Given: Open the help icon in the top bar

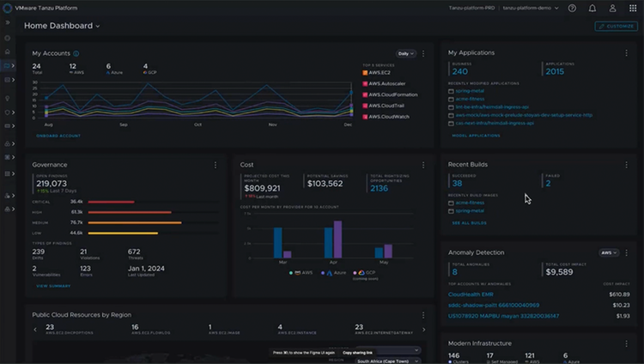Looking at the screenshot, I should pos(572,9).
